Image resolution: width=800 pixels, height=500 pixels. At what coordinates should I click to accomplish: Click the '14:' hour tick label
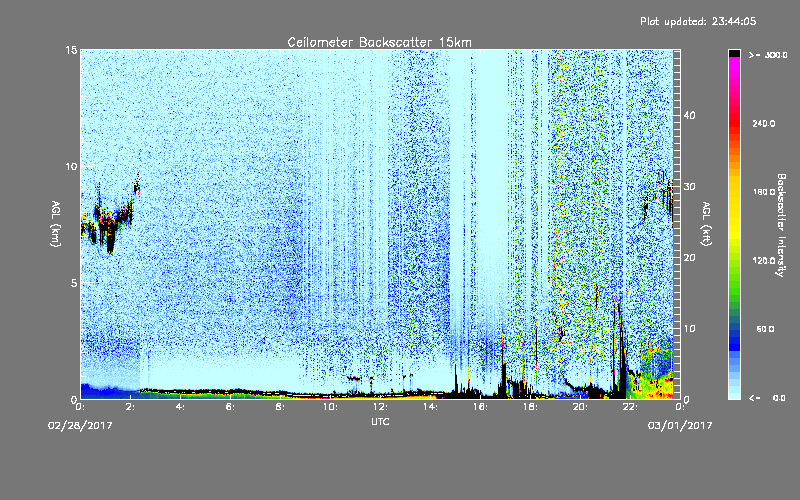click(430, 407)
